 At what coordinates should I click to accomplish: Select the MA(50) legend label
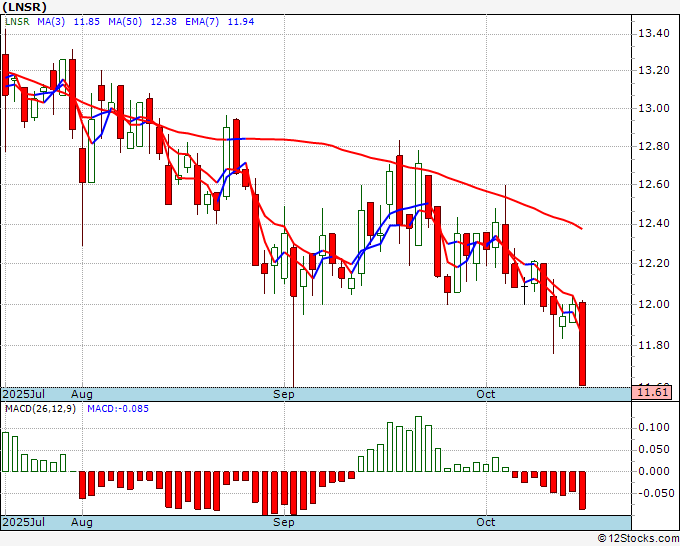tap(125, 22)
